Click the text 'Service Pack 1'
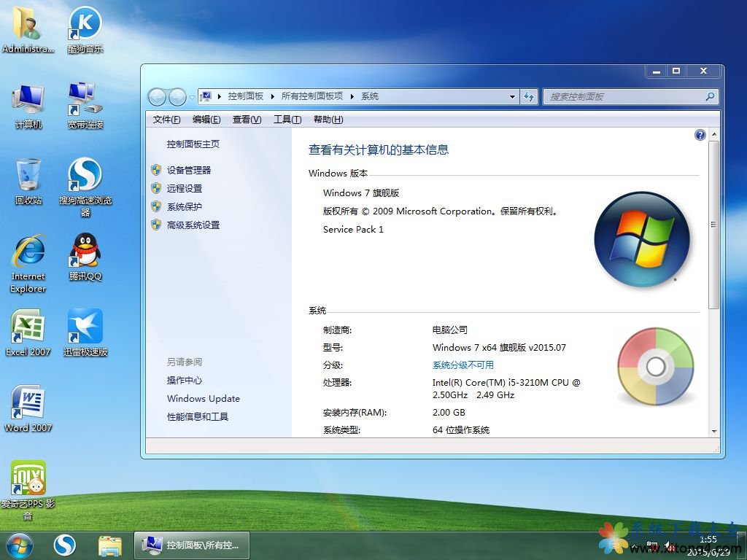 coord(353,230)
